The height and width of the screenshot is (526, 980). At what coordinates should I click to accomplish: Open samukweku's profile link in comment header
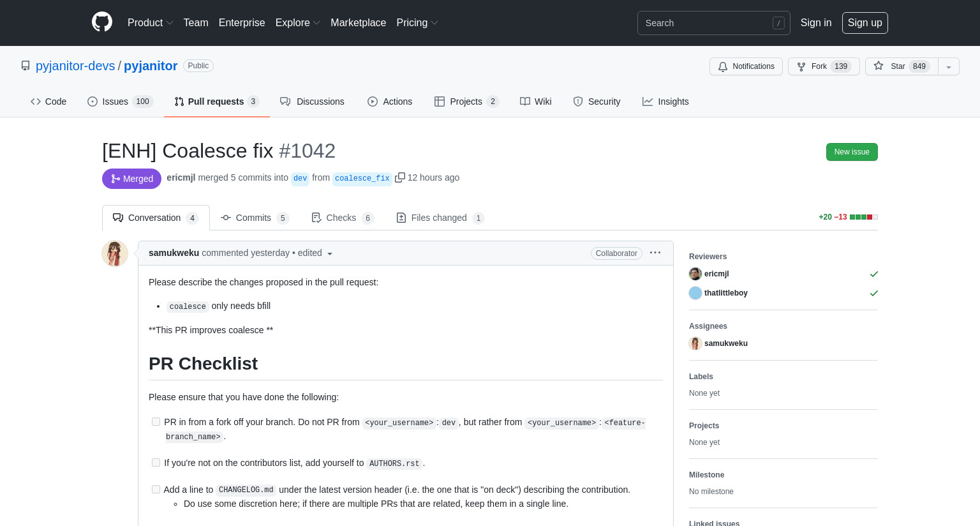point(174,253)
